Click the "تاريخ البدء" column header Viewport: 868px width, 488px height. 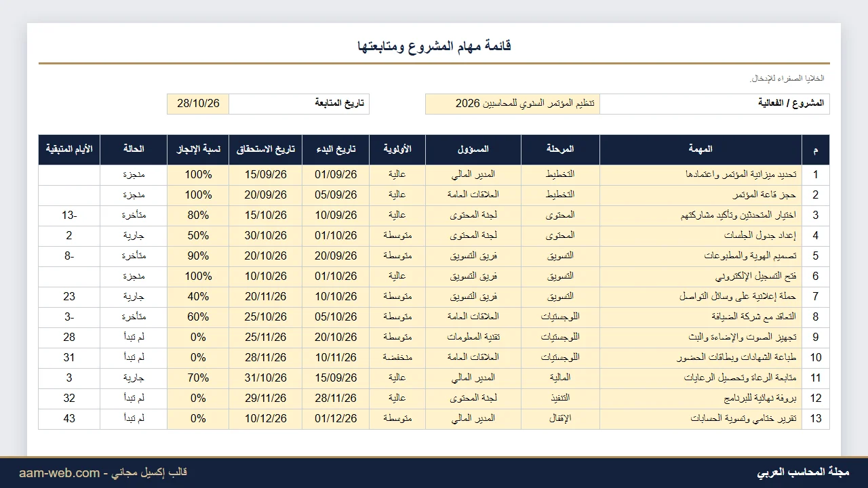[x=336, y=149]
